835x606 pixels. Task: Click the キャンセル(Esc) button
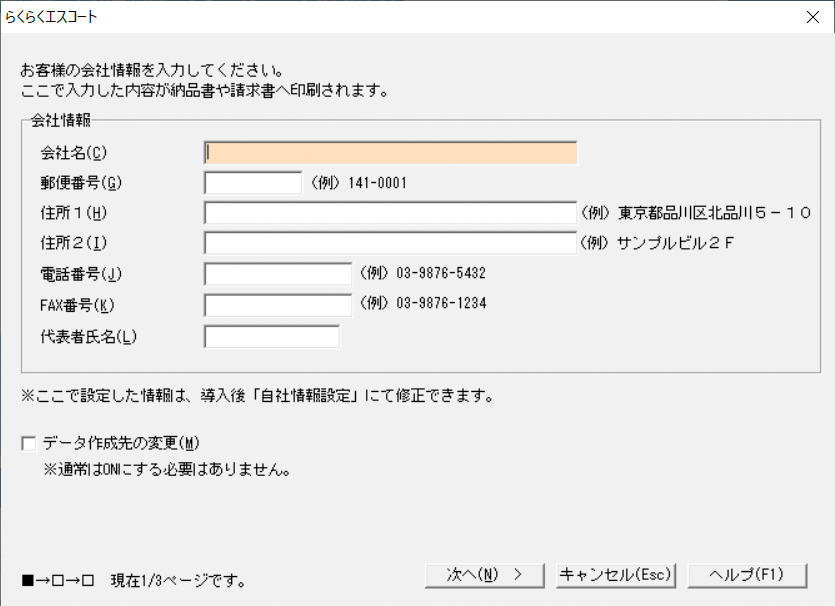click(x=616, y=575)
